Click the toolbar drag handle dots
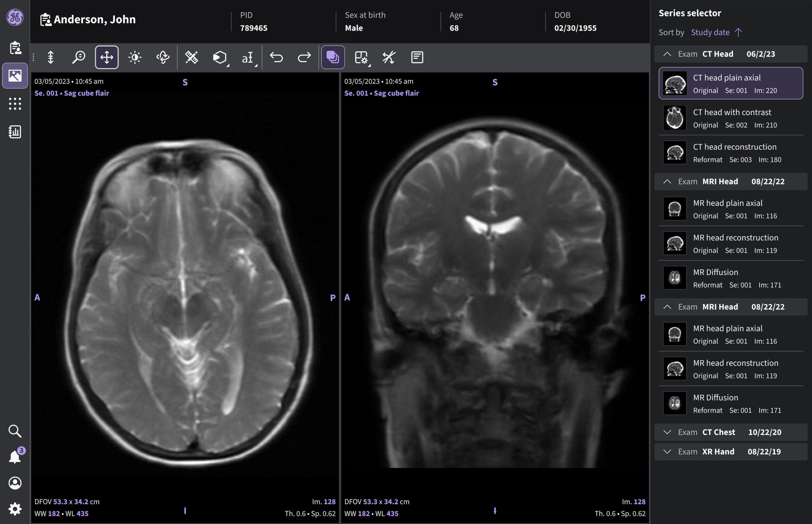812x524 pixels. coord(33,57)
